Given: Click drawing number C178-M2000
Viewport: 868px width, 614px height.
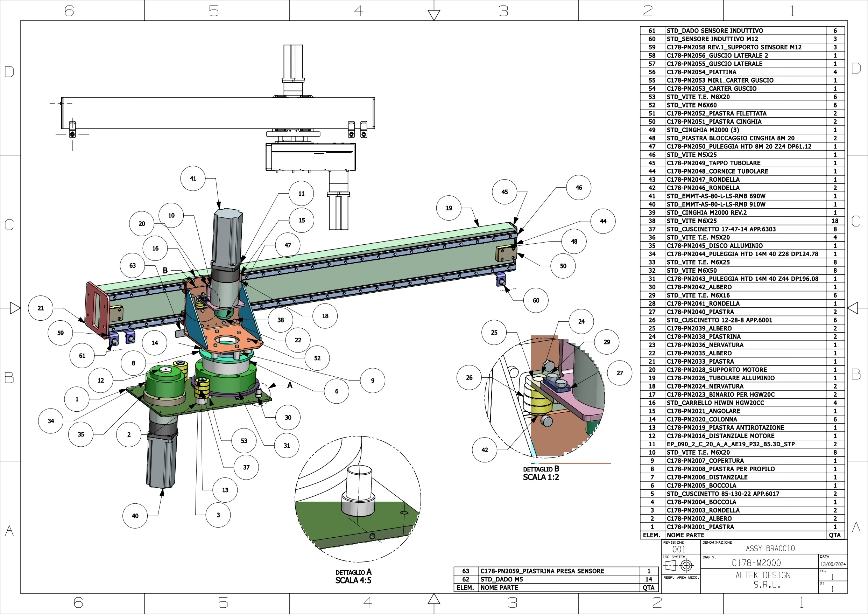Looking at the screenshot, I should (x=756, y=563).
